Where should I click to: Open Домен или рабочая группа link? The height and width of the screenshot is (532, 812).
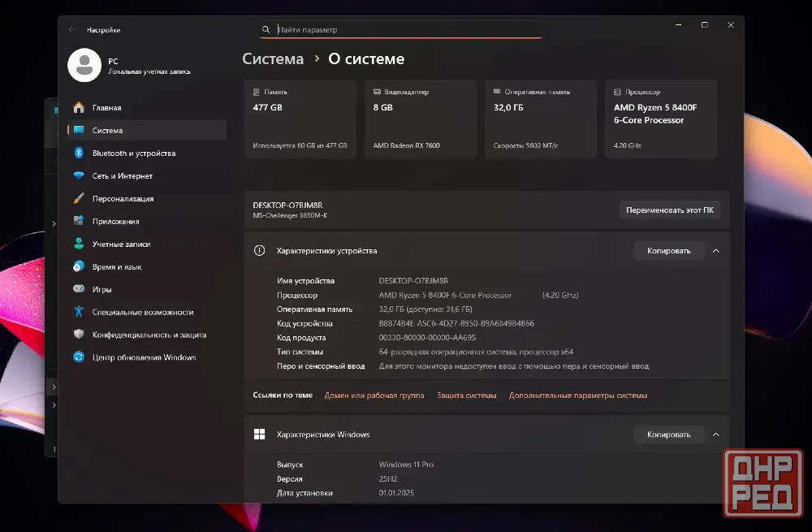click(x=374, y=396)
